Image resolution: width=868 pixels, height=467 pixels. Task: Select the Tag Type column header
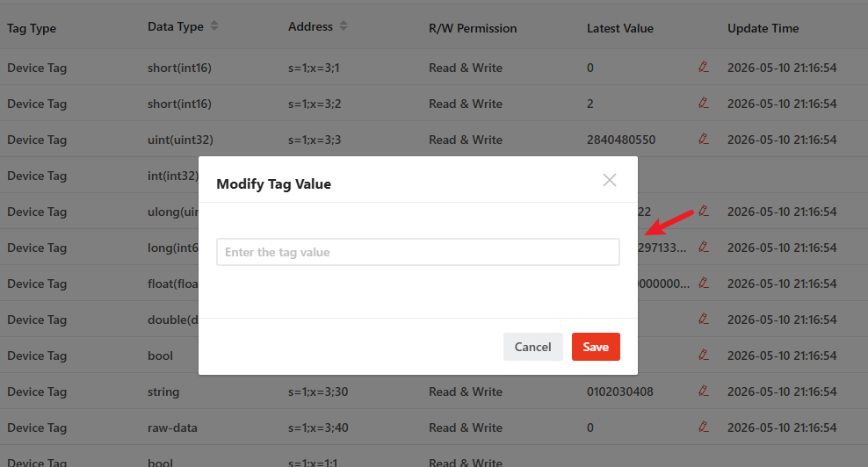coord(32,28)
